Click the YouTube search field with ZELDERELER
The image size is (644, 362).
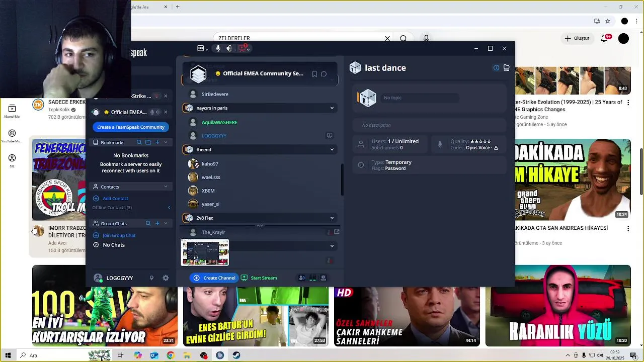click(297, 38)
